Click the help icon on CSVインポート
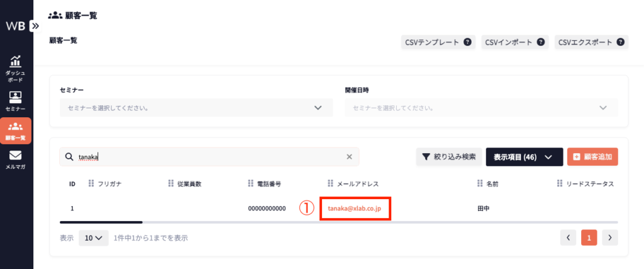This screenshot has width=644, height=269. [x=540, y=42]
